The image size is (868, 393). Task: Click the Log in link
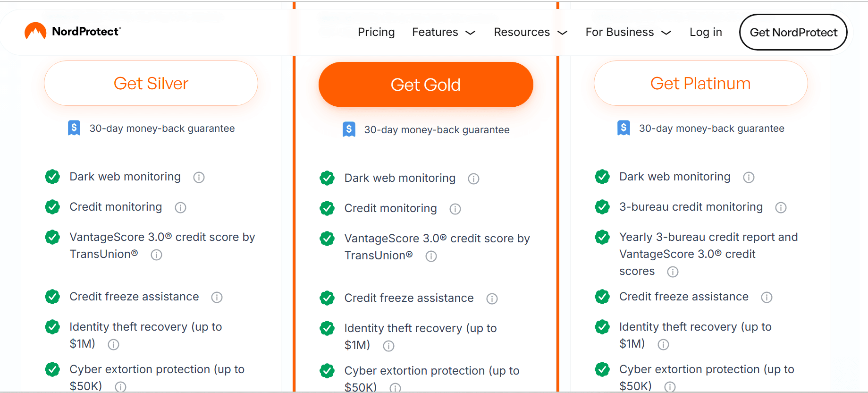pyautogui.click(x=706, y=32)
